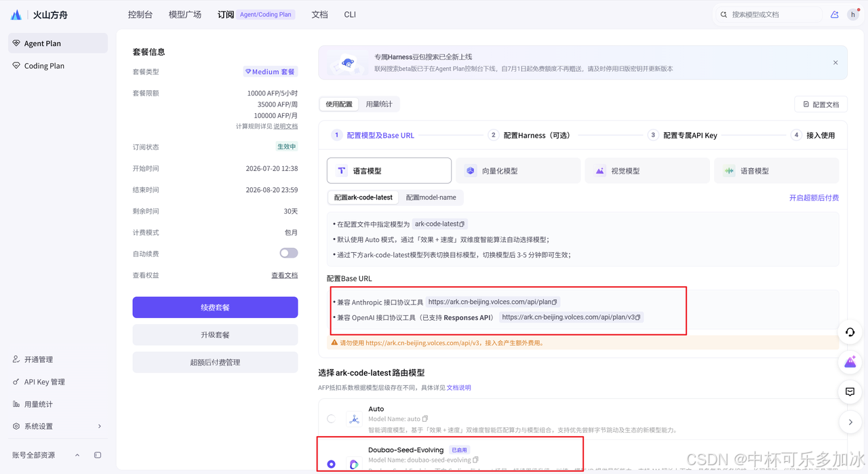Click the 系统设置 gear icon
868x474 pixels.
16,427
